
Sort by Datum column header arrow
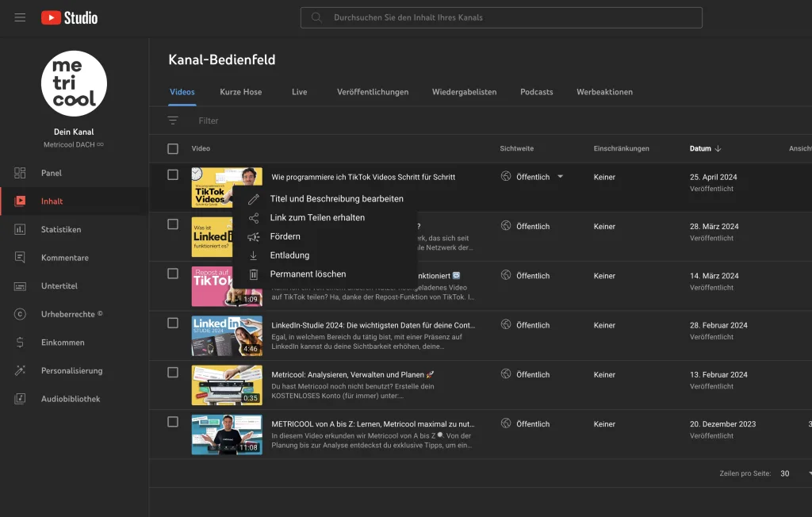718,148
